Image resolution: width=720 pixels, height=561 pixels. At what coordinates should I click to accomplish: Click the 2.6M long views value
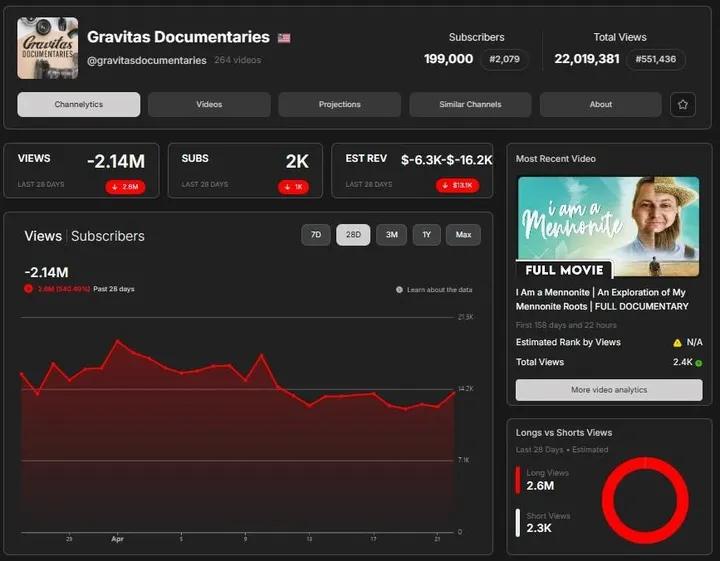(540, 486)
